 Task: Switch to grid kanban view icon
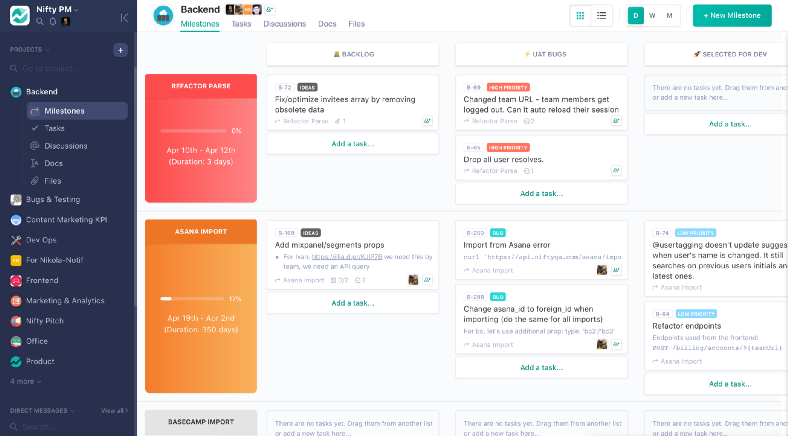coord(580,16)
